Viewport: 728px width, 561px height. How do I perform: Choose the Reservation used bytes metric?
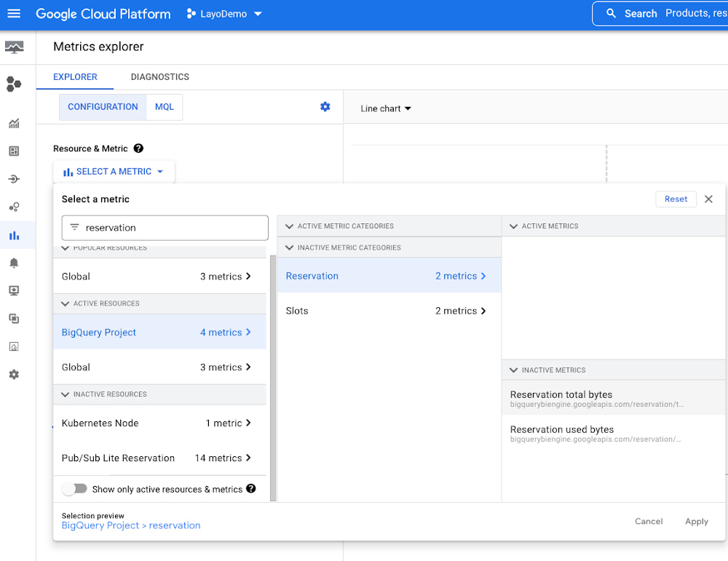point(613,433)
